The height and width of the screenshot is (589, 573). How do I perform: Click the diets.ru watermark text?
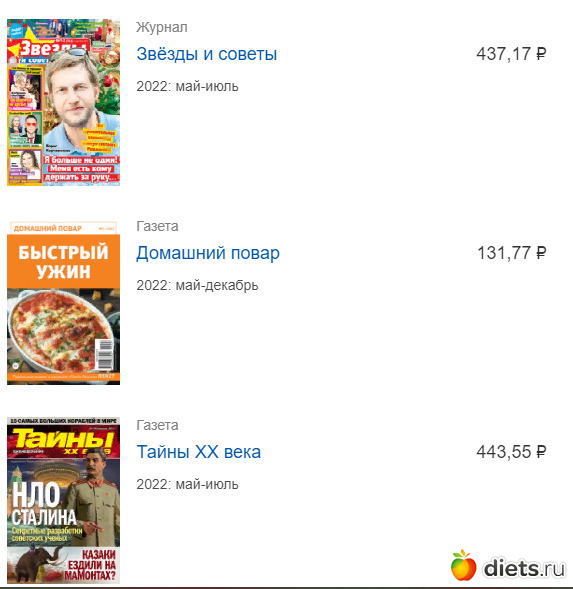tap(524, 568)
